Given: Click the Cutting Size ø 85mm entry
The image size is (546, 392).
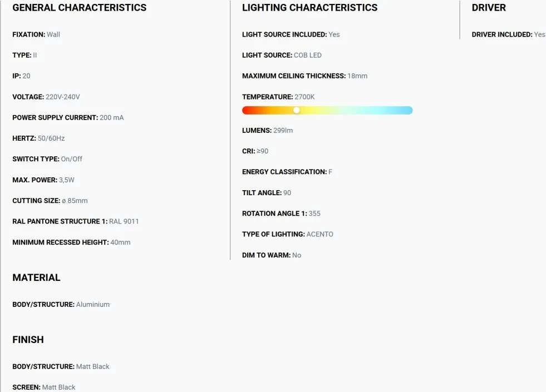Looking at the screenshot, I should click(x=50, y=201).
